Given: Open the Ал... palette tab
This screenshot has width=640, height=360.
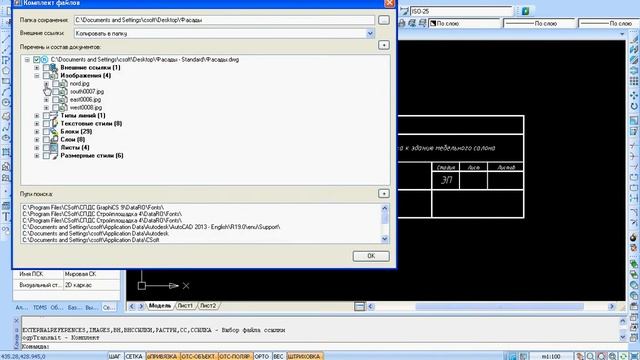Looking at the screenshot, I should [x=22, y=307].
